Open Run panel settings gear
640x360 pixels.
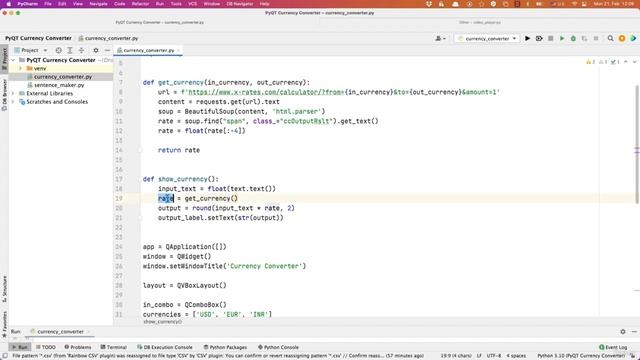[623, 332]
